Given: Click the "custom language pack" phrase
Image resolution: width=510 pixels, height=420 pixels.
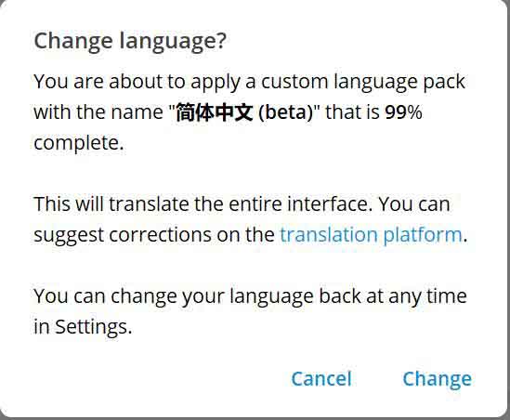Looking at the screenshot, I should click(x=363, y=82).
